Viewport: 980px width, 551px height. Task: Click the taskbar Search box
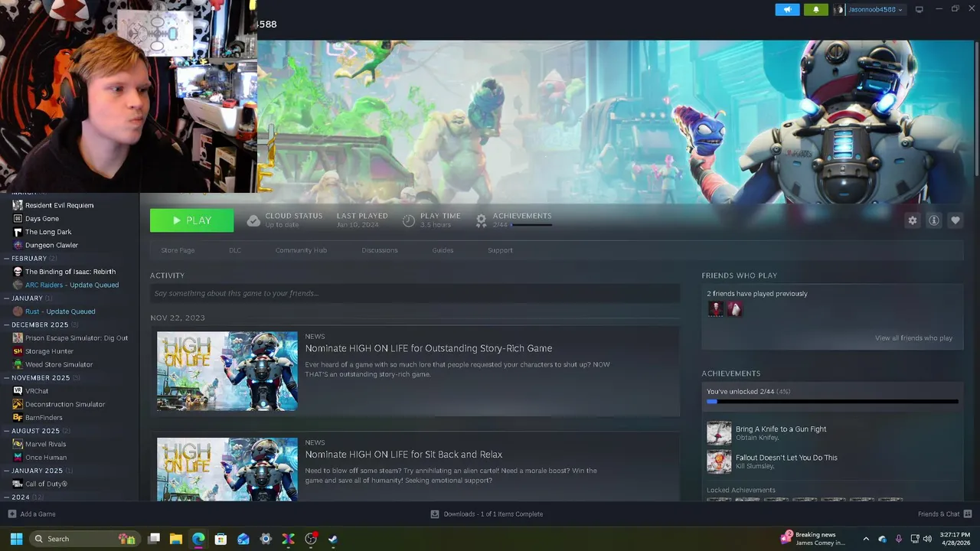tap(85, 539)
